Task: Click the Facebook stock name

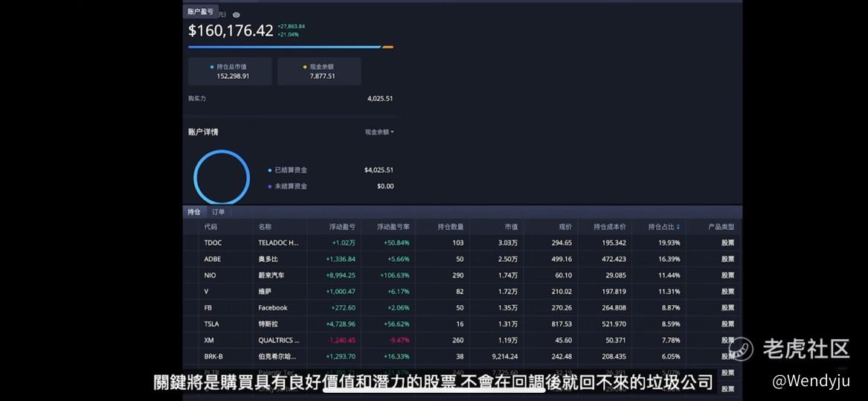Action: 273,308
